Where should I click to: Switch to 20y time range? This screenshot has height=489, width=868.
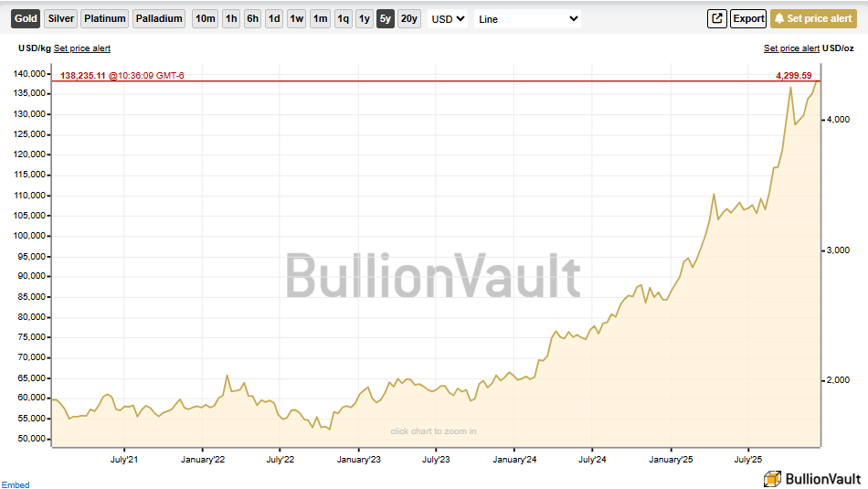pyautogui.click(x=409, y=18)
